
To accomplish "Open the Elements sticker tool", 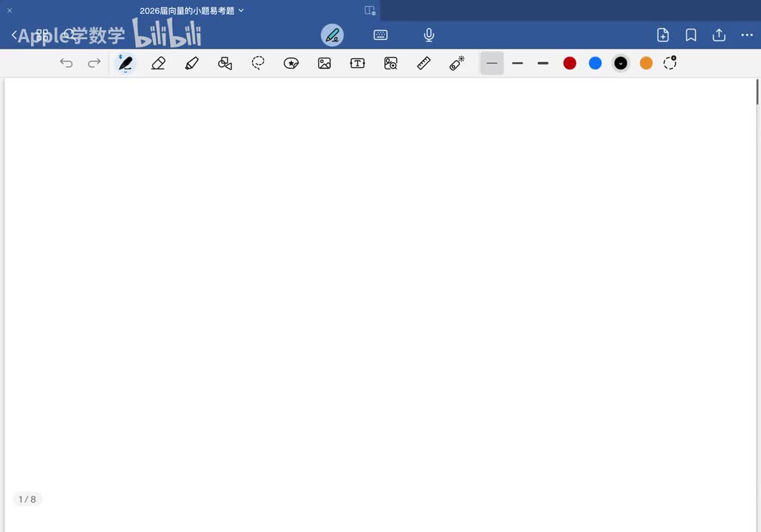I will 291,63.
